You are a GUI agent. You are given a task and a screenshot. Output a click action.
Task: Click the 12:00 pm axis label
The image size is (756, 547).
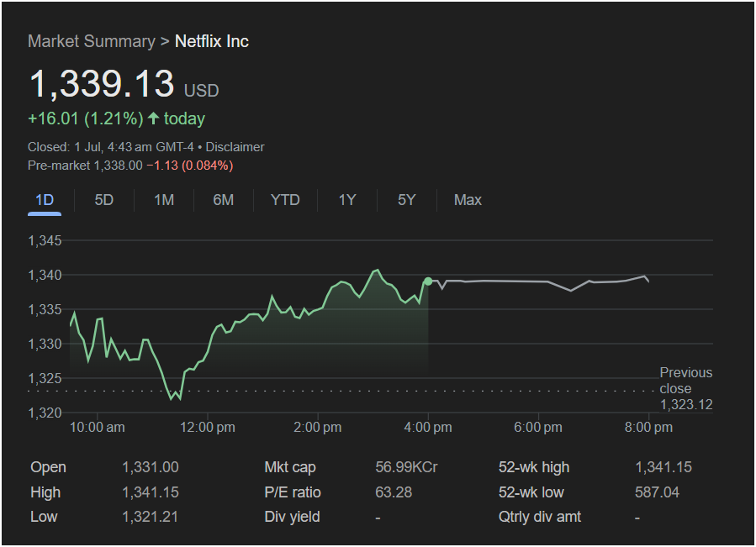(208, 427)
